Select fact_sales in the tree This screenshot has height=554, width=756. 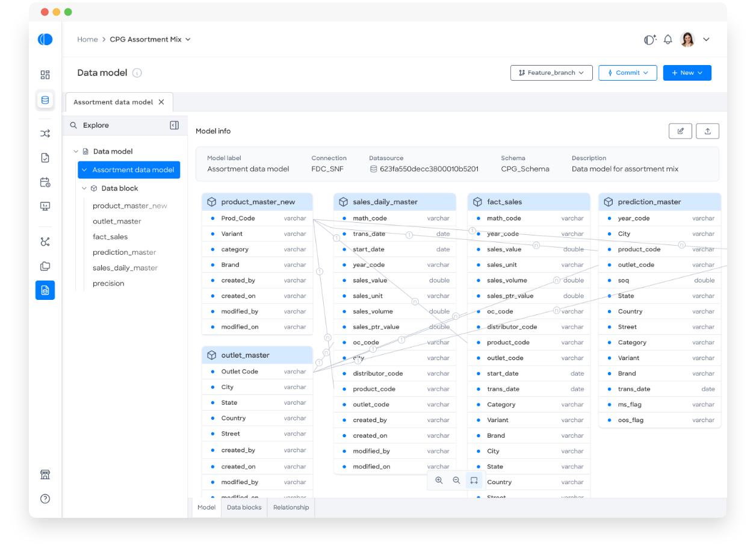[110, 237]
